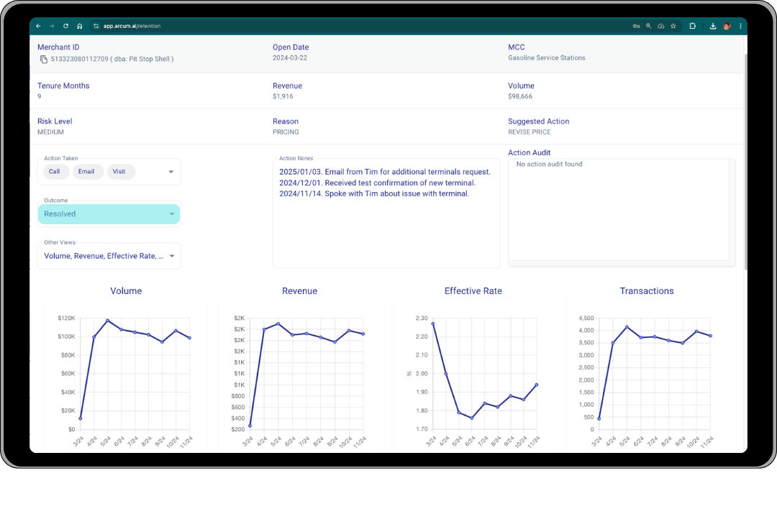
Task: Click the 'No action audit found' text
Action: 549,164
